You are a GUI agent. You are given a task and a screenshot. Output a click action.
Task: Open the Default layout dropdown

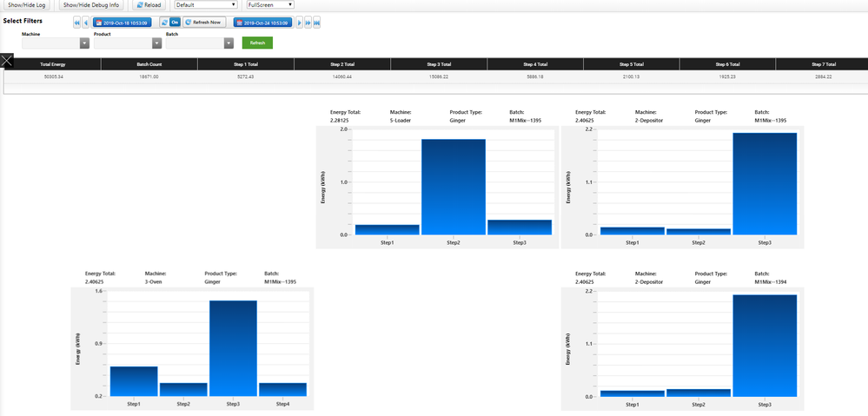pos(205,5)
